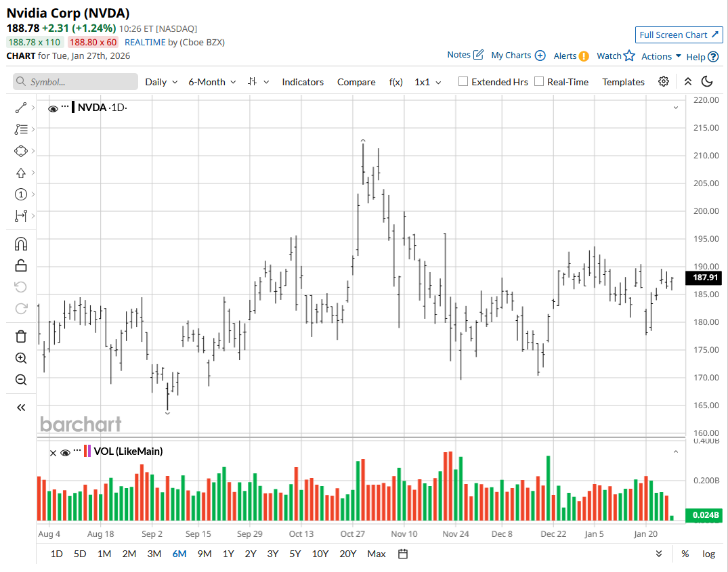Hide the NVDA price series eye icon
This screenshot has height=572, width=728.
tap(53, 108)
